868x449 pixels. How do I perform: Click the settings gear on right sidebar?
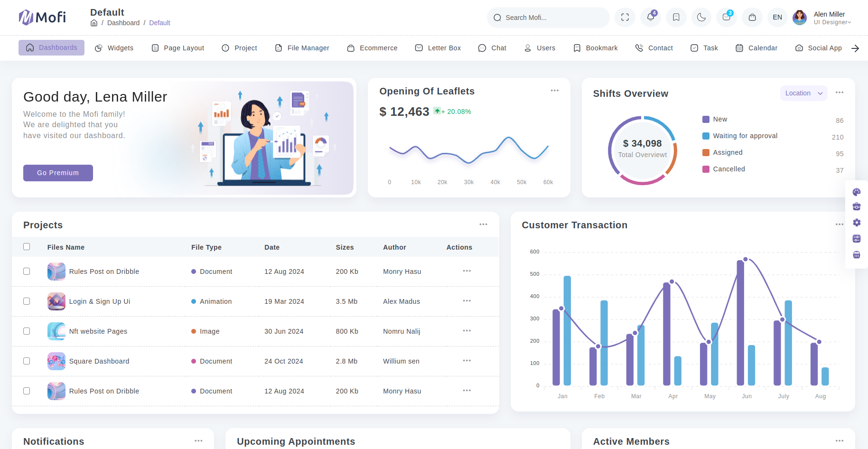[857, 223]
